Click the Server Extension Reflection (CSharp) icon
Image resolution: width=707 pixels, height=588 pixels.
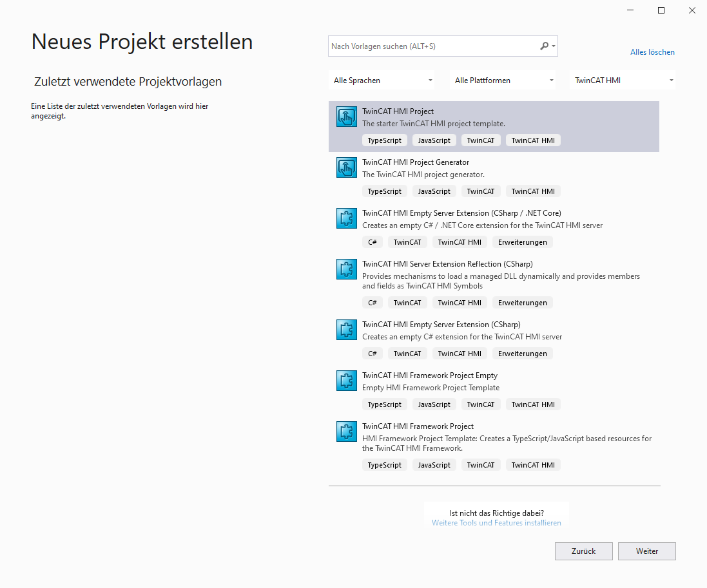click(346, 270)
